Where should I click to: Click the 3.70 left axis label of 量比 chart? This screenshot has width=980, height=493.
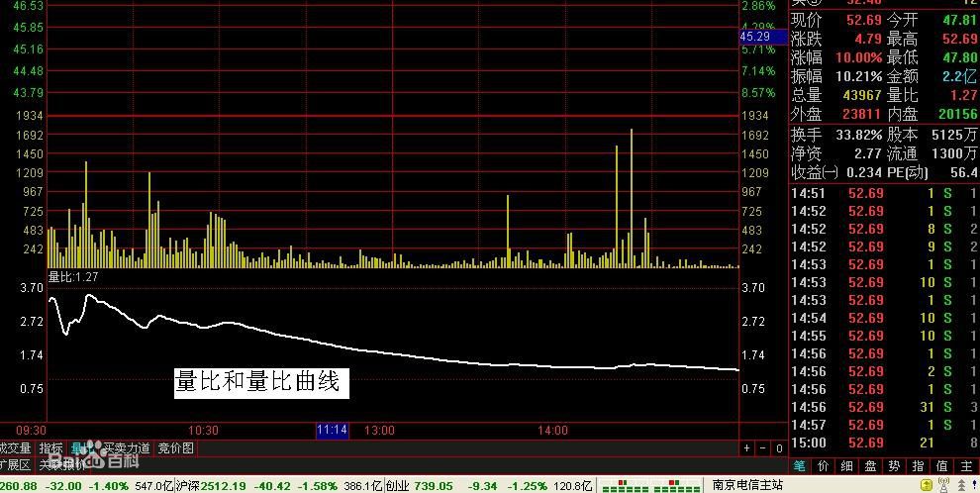pos(32,288)
